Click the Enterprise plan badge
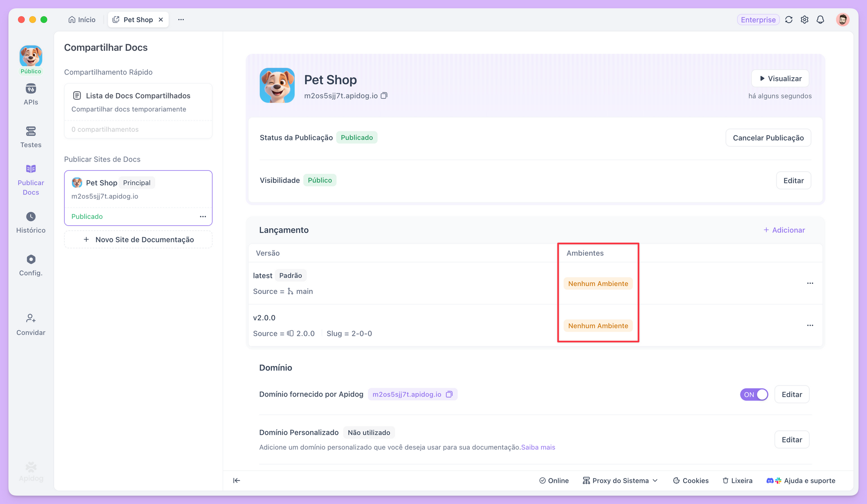The height and width of the screenshot is (504, 867). [x=758, y=20]
